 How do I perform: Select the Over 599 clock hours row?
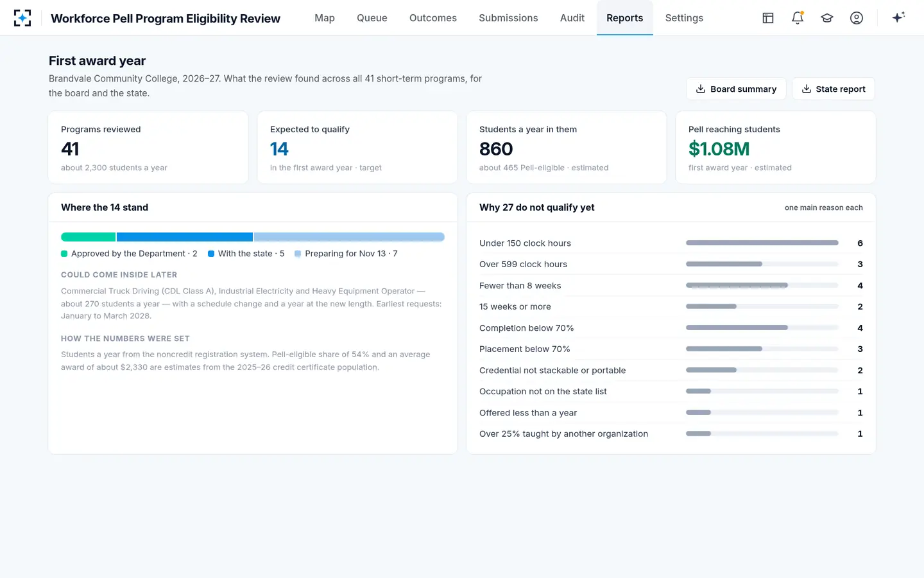[671, 264]
